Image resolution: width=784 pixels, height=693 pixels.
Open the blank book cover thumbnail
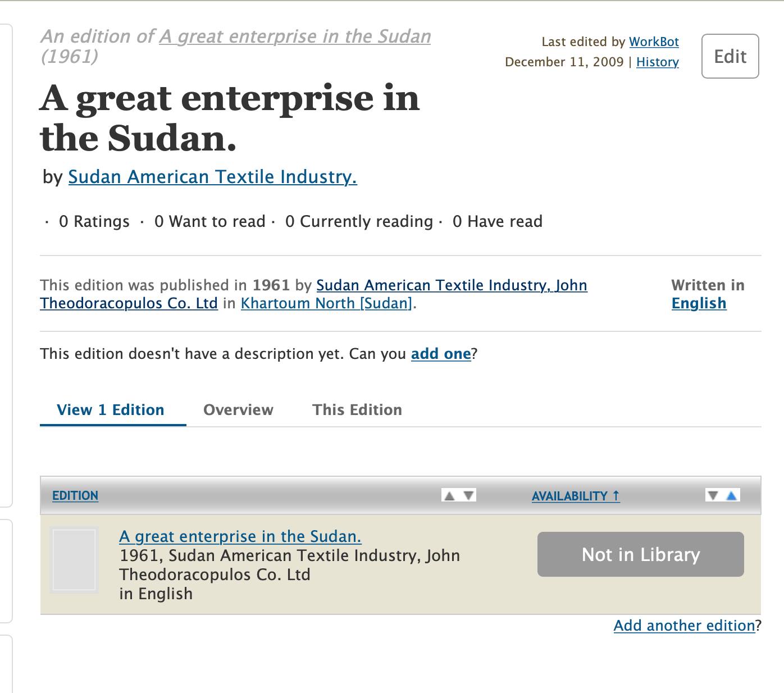point(74,560)
